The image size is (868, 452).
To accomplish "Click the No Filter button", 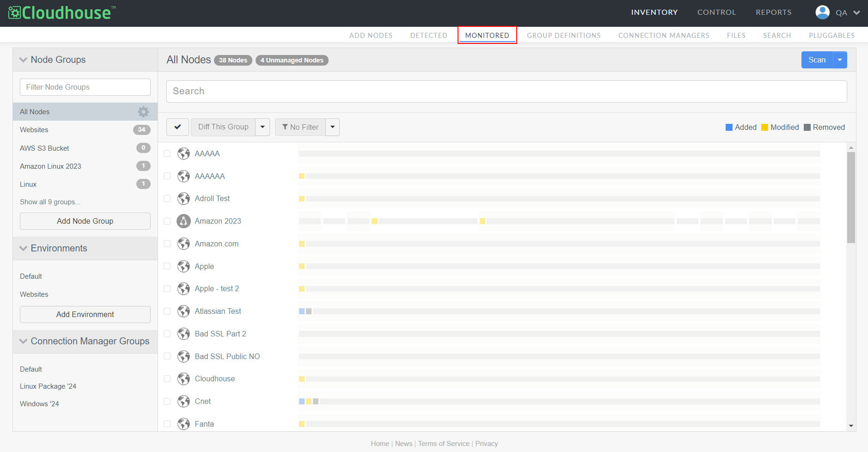I will tap(300, 127).
